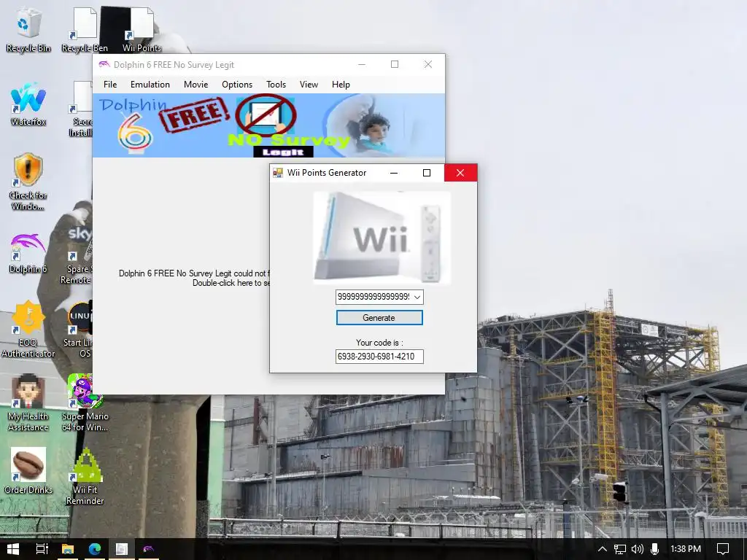This screenshot has height=560, width=747.
Task: Open the Order Drinks coffee bean icon
Action: click(28, 471)
